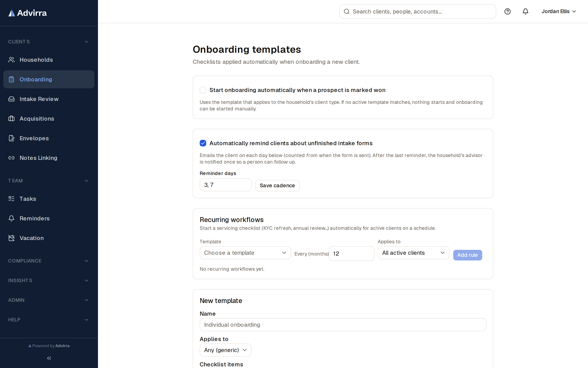Click the Onboarding templates heading
The height and width of the screenshot is (368, 588).
tap(247, 49)
